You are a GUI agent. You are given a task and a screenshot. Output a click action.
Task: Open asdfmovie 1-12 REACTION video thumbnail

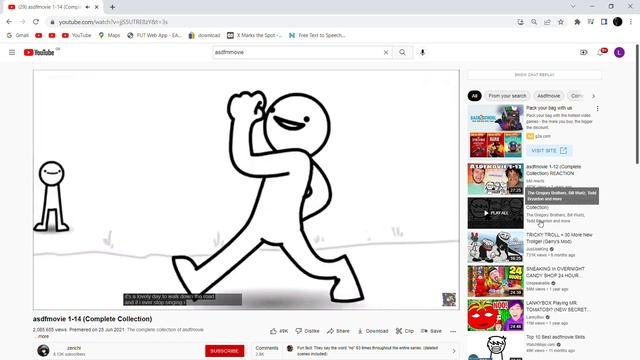495,179
